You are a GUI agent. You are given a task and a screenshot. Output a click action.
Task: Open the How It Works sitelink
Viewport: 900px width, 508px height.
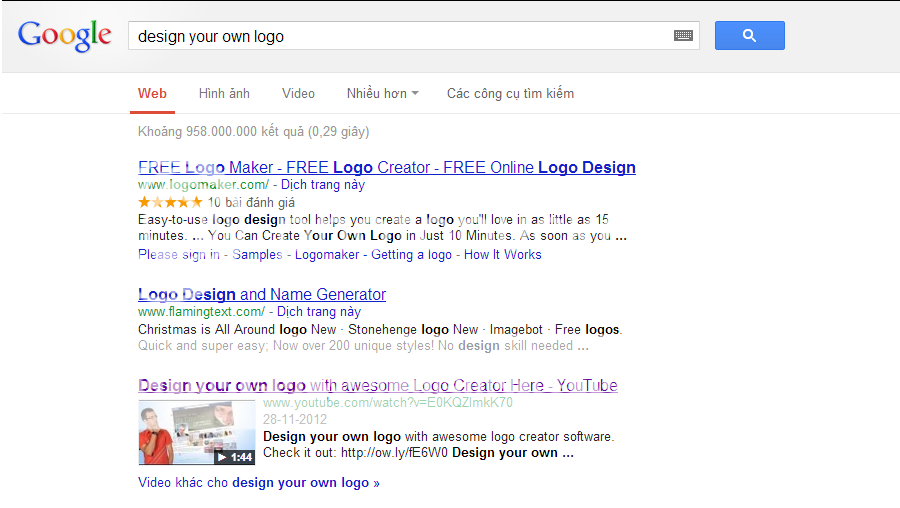502,254
